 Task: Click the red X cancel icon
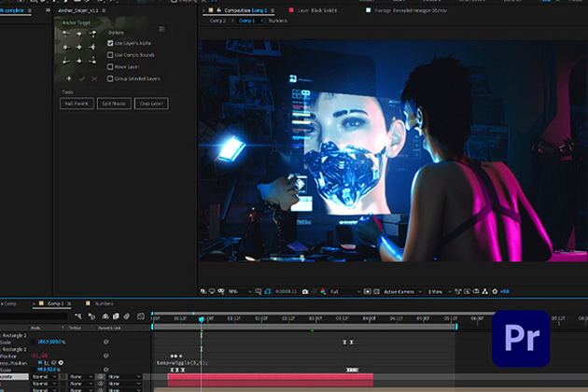coord(94,78)
